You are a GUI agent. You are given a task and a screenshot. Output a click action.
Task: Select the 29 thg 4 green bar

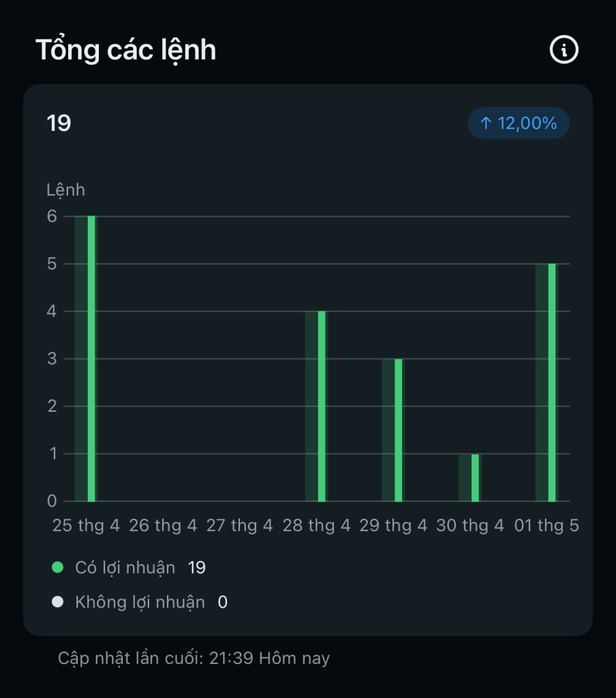click(399, 430)
